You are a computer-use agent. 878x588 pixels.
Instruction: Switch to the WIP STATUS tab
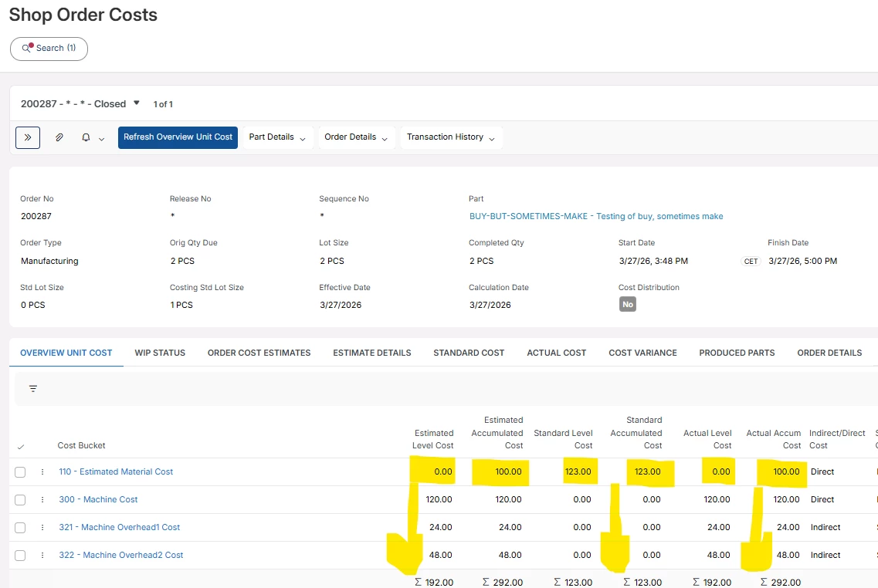click(160, 353)
